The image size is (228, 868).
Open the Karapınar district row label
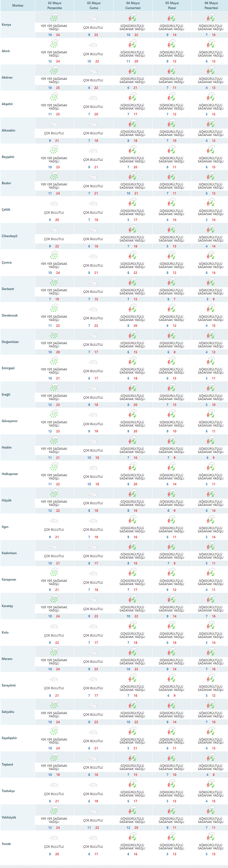[x=9, y=580]
